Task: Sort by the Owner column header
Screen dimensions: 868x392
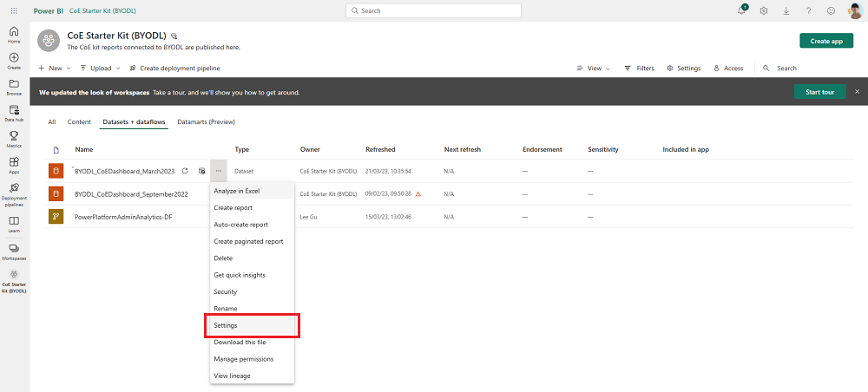Action: click(x=310, y=149)
